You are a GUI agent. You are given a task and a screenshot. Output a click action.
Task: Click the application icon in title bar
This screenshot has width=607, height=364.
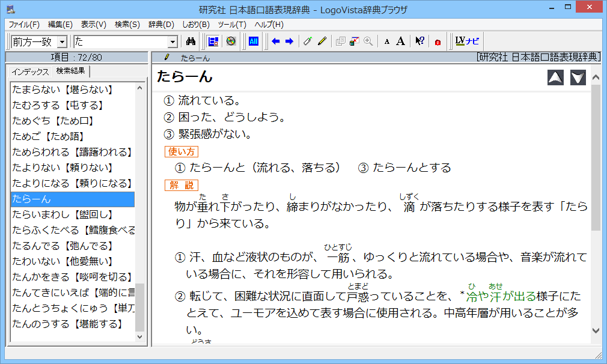[11, 9]
